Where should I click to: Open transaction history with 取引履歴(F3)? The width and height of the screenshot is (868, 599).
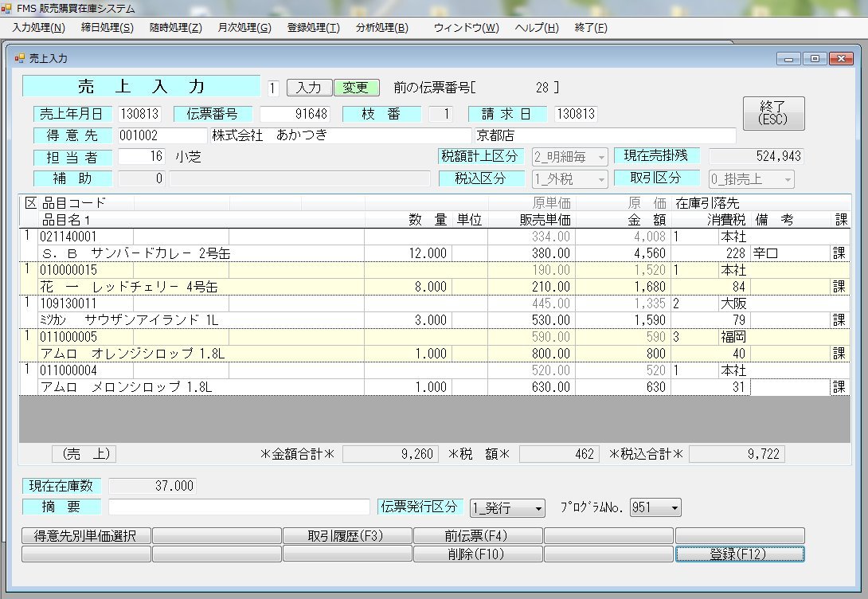tap(346, 534)
